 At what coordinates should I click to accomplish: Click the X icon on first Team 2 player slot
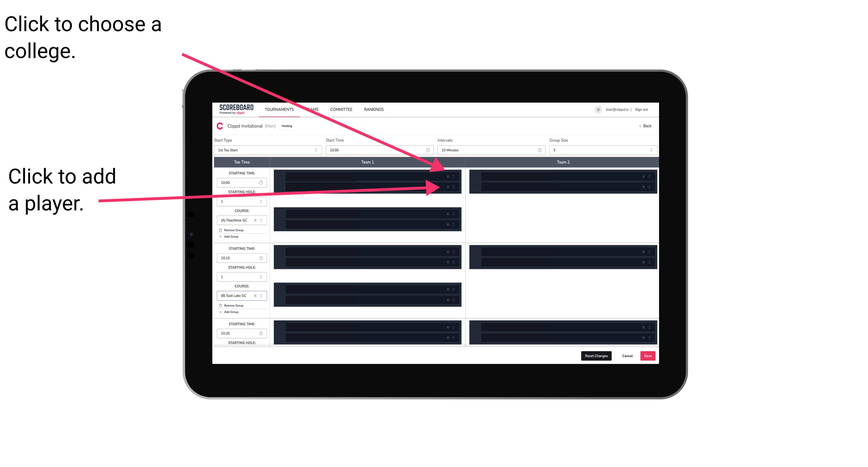point(643,176)
